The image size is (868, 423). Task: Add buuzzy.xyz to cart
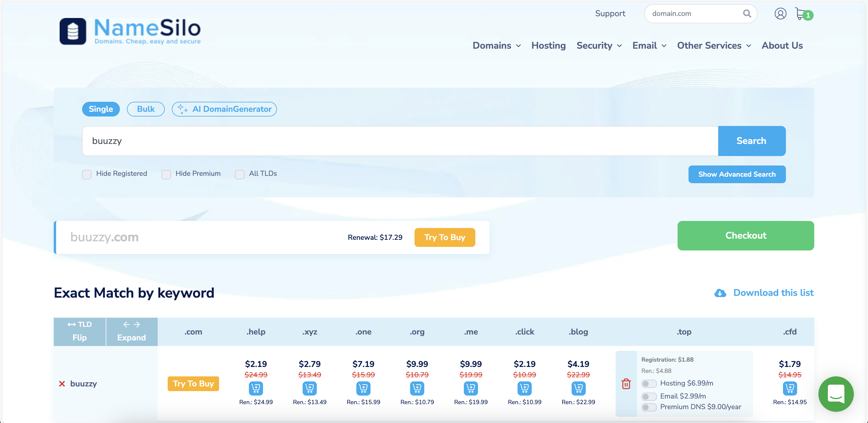(x=309, y=388)
